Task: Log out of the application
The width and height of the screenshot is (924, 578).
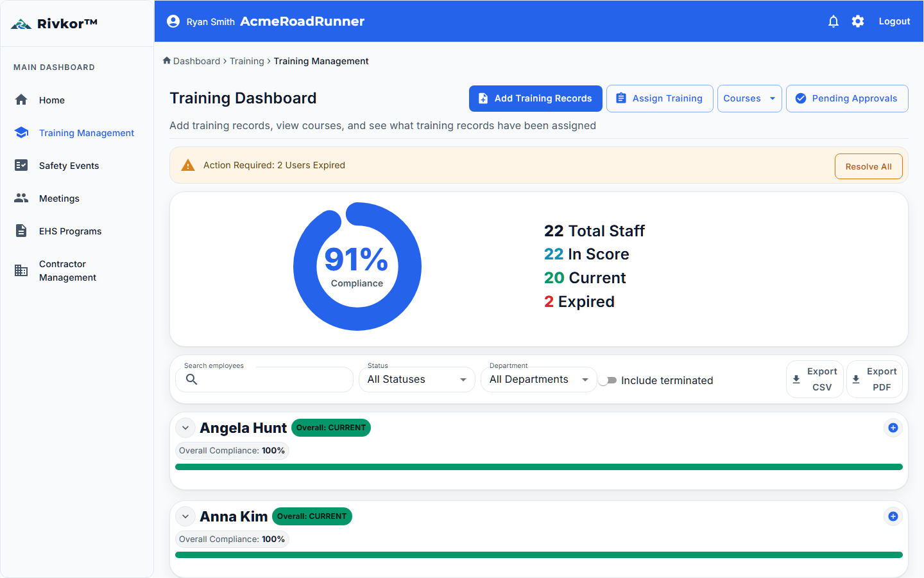Action: click(894, 21)
